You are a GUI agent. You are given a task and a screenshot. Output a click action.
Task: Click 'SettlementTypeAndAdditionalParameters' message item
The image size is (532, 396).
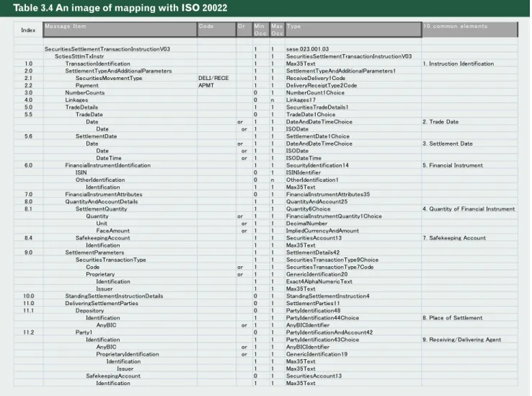118,71
